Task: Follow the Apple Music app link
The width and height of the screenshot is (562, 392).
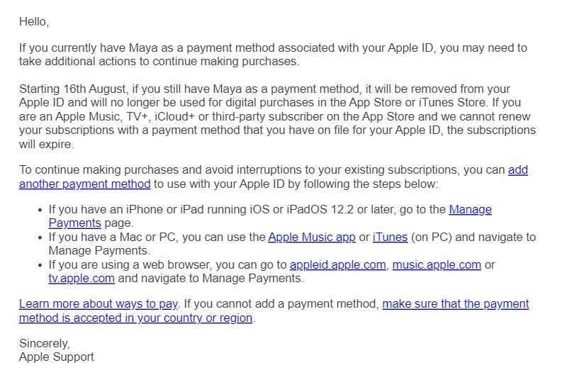Action: click(x=312, y=237)
